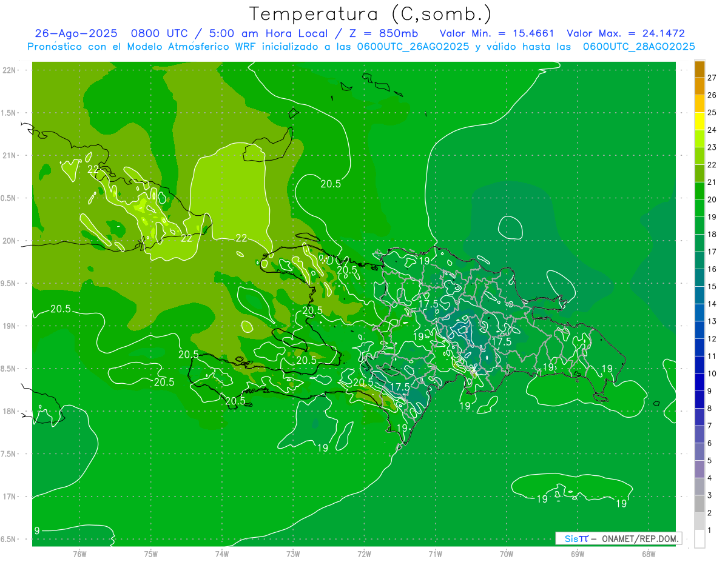Click the '0600UTC_28AGO2025' valid-until time
The height and width of the screenshot is (562, 728).
click(x=639, y=47)
